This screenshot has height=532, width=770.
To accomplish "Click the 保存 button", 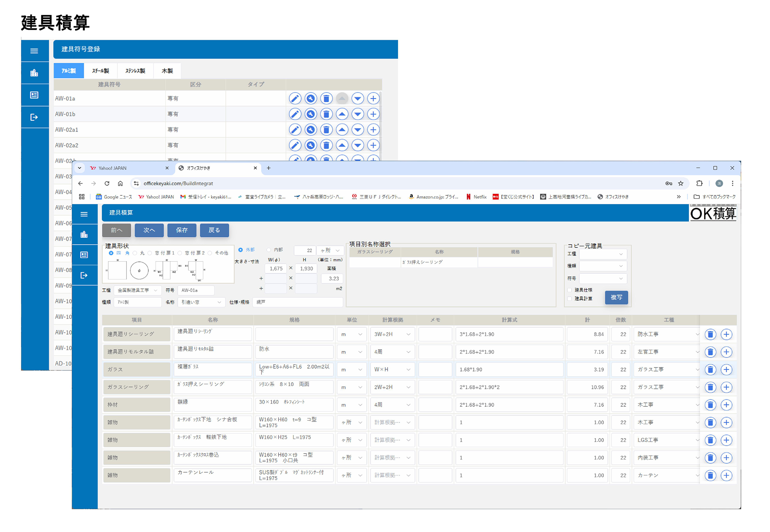I will 182,230.
